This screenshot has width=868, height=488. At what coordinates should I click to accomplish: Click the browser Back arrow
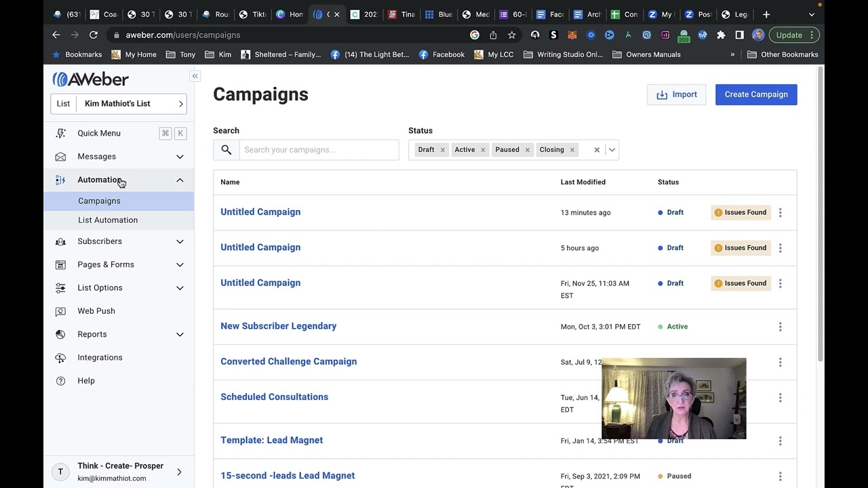[56, 35]
